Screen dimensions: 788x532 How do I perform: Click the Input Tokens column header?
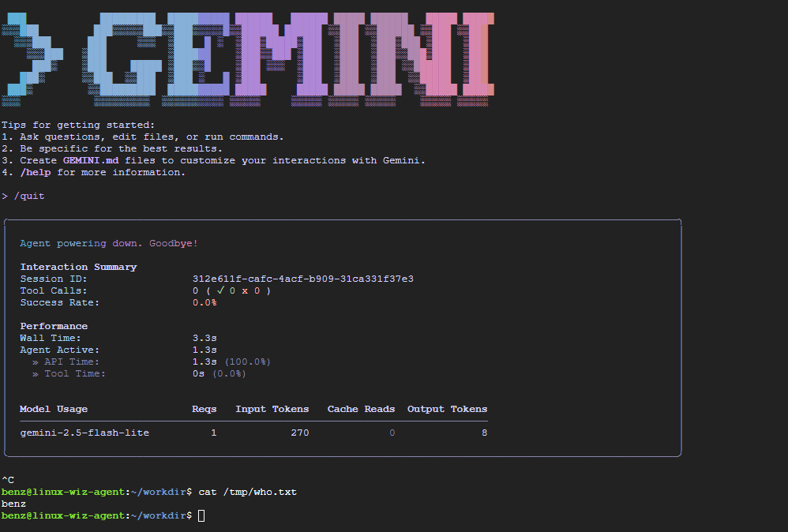(x=272, y=409)
